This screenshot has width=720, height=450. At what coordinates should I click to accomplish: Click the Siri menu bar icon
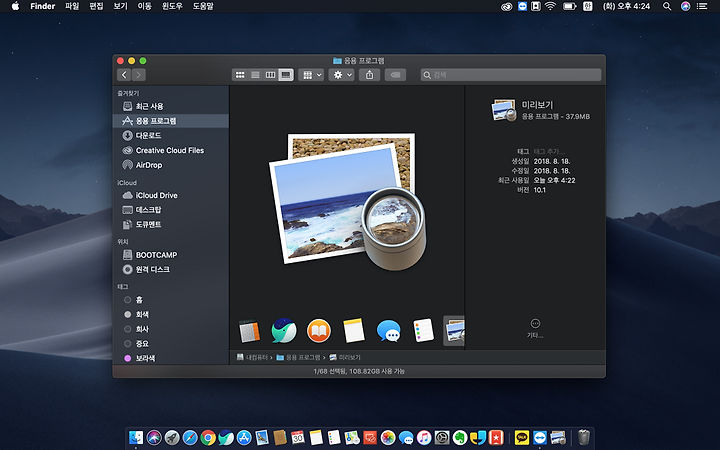click(685, 6)
